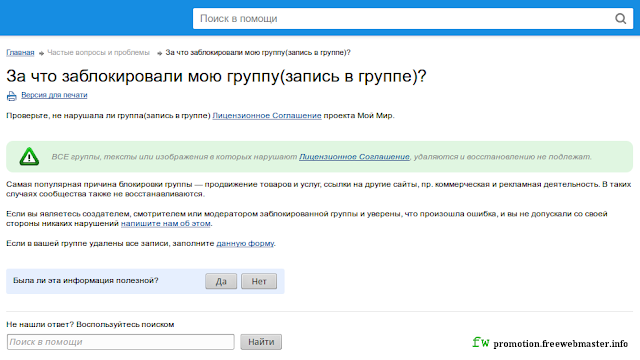Open Версия для печати link
This screenshot has width=640, height=360.
pyautogui.click(x=54, y=95)
